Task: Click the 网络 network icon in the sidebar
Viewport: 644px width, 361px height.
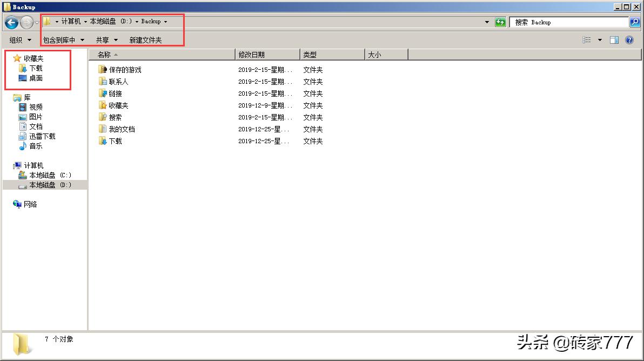Action: (17, 204)
